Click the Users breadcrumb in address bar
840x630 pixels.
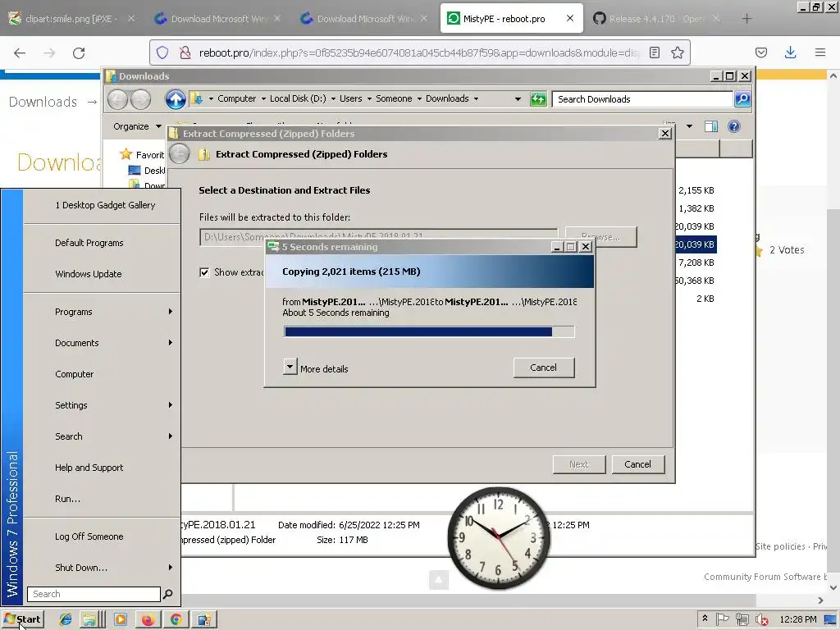point(351,98)
